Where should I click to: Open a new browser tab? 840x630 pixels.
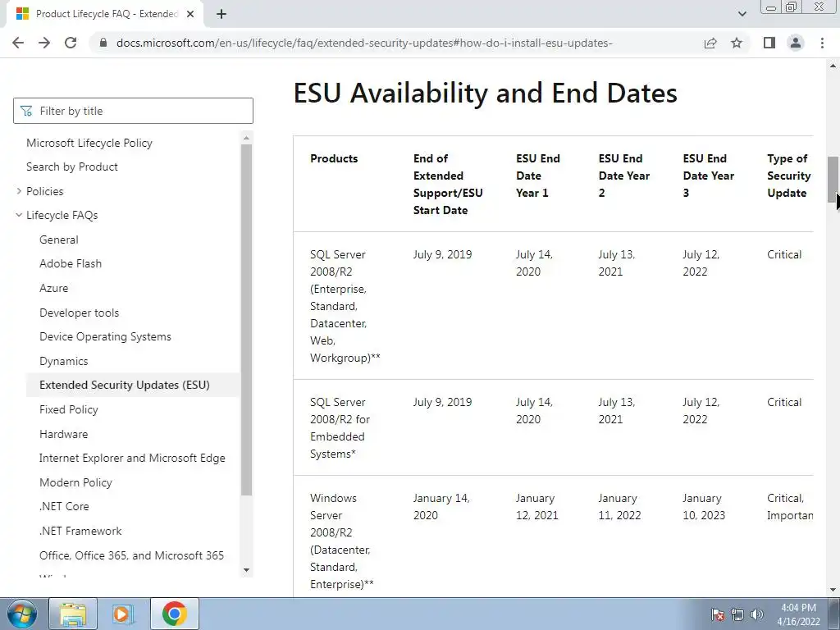(x=221, y=14)
